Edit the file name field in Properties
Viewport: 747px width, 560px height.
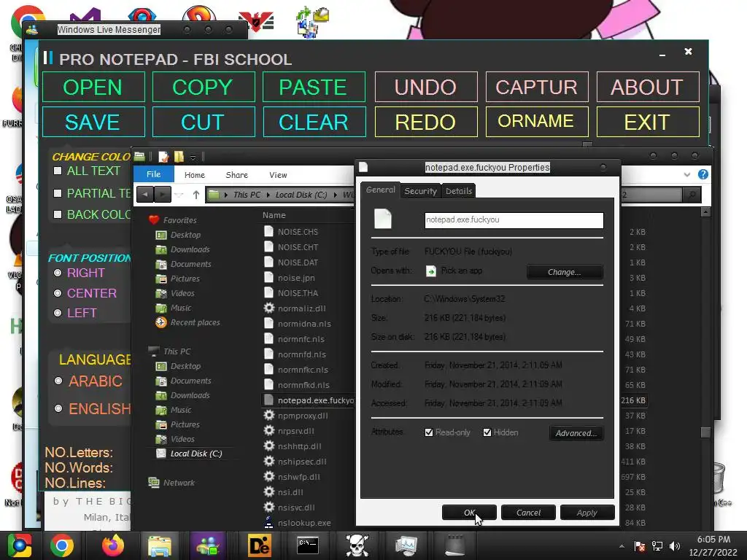pos(514,220)
